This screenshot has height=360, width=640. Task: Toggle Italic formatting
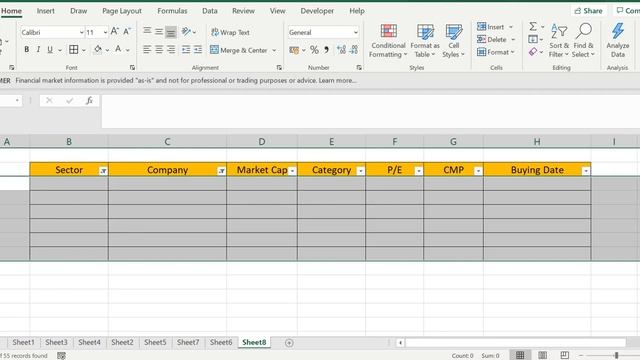(x=38, y=50)
